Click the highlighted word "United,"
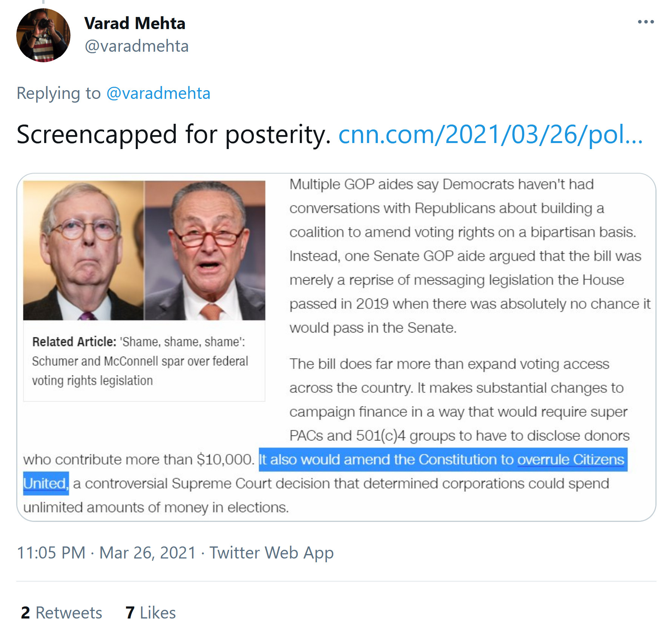This screenshot has height=637, width=672. click(x=46, y=483)
